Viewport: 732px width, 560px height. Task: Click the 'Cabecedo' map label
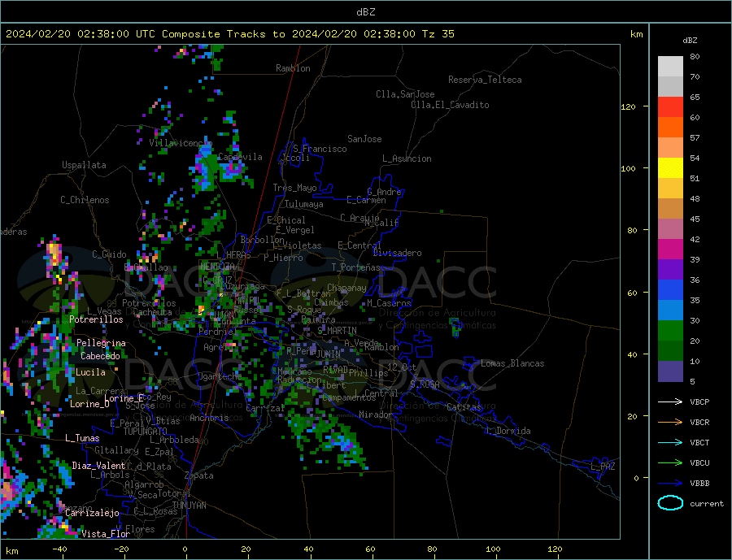(x=100, y=356)
